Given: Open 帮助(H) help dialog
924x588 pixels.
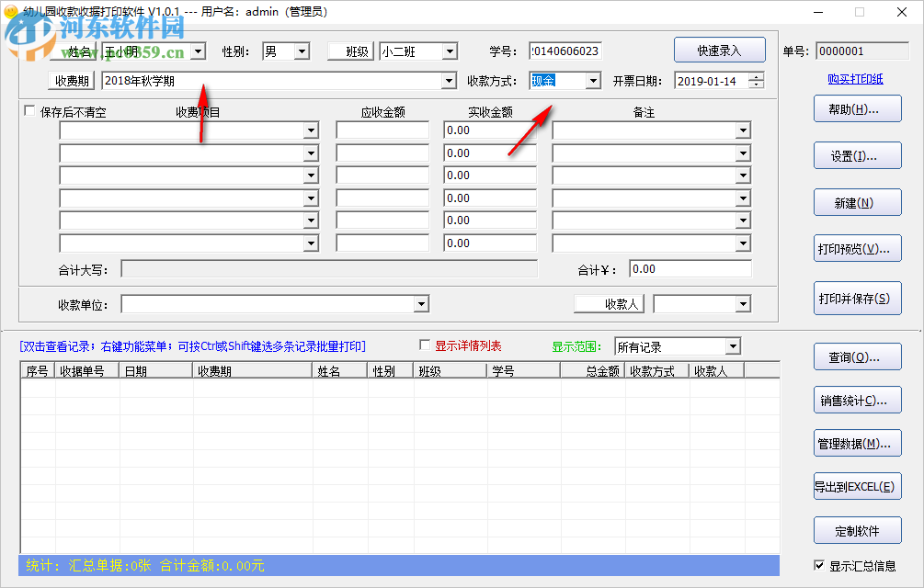Looking at the screenshot, I should (858, 109).
